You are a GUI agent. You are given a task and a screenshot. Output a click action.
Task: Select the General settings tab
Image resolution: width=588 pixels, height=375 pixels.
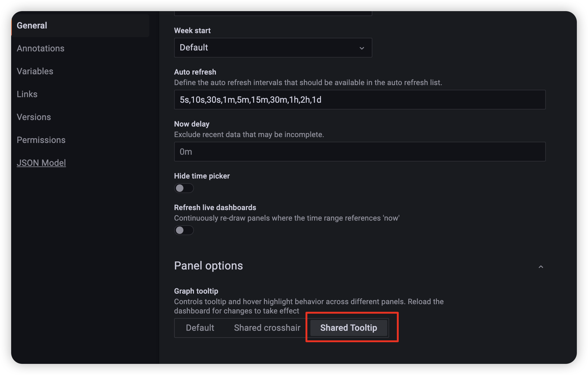(x=32, y=25)
